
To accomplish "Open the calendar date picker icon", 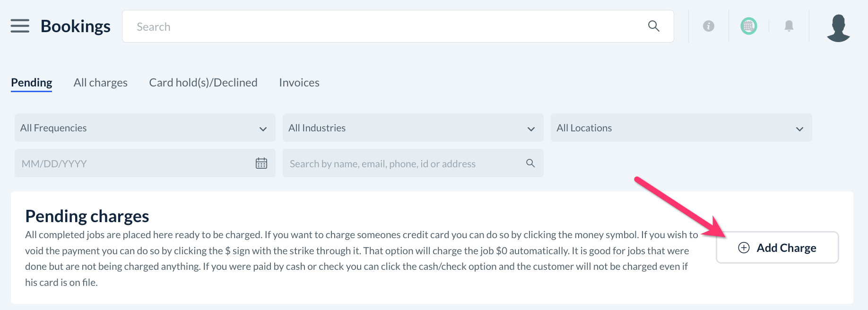I will pos(261,164).
